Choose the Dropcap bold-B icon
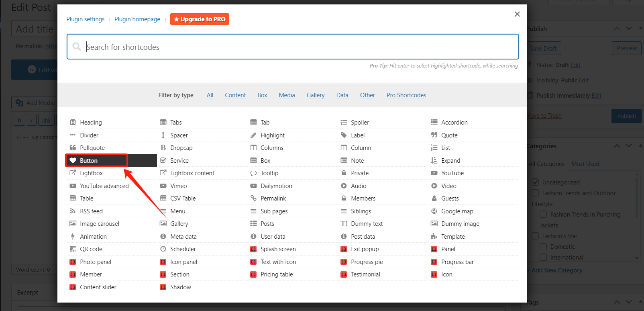The width and height of the screenshot is (644, 311). (x=163, y=148)
